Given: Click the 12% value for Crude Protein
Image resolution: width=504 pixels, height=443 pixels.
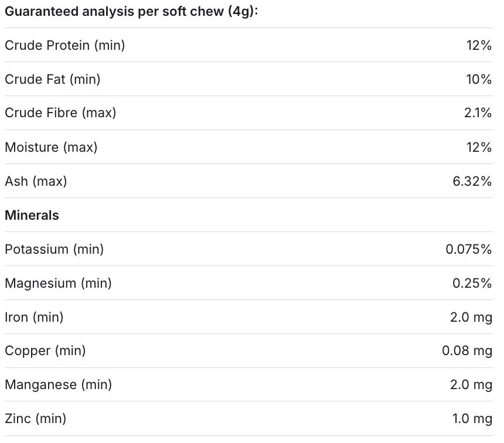Looking at the screenshot, I should click(479, 45).
